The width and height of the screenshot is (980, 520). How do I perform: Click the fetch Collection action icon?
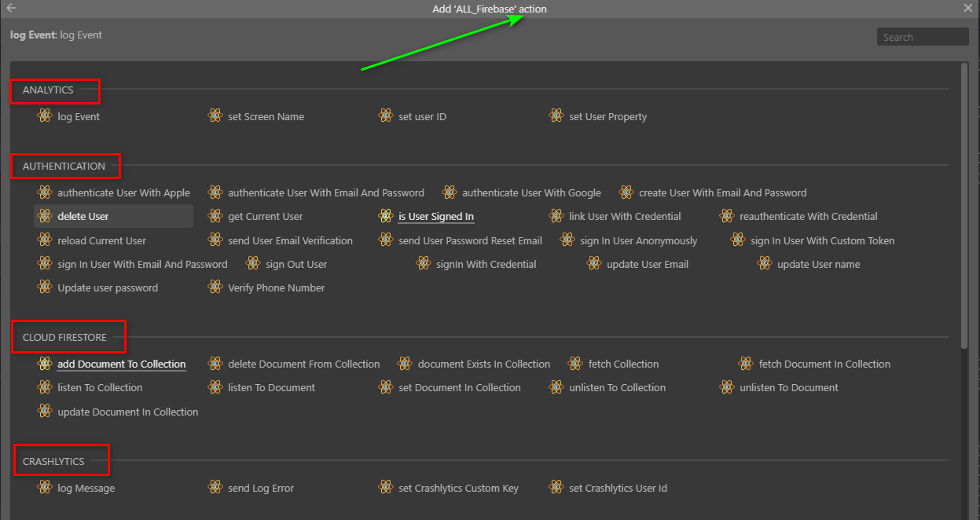(x=575, y=364)
